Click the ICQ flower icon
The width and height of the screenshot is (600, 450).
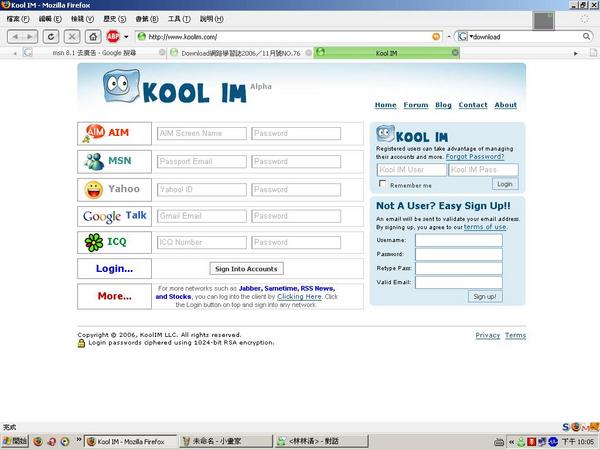94,242
